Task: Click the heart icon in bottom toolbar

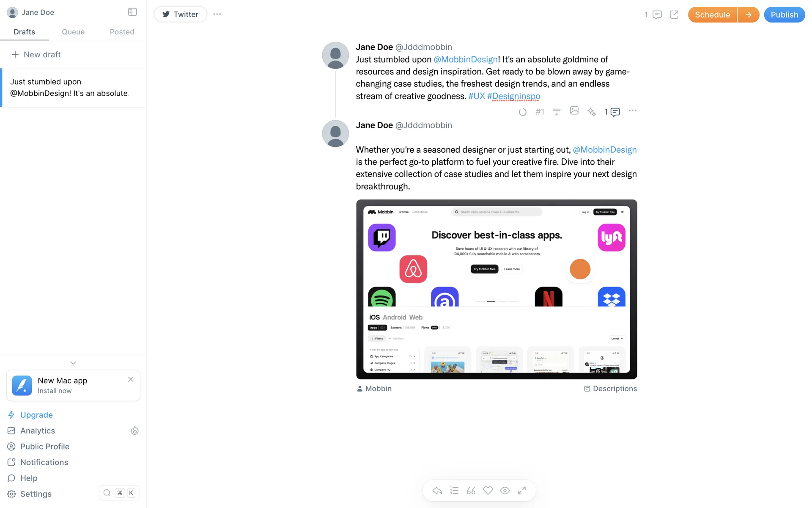Action: click(x=488, y=491)
